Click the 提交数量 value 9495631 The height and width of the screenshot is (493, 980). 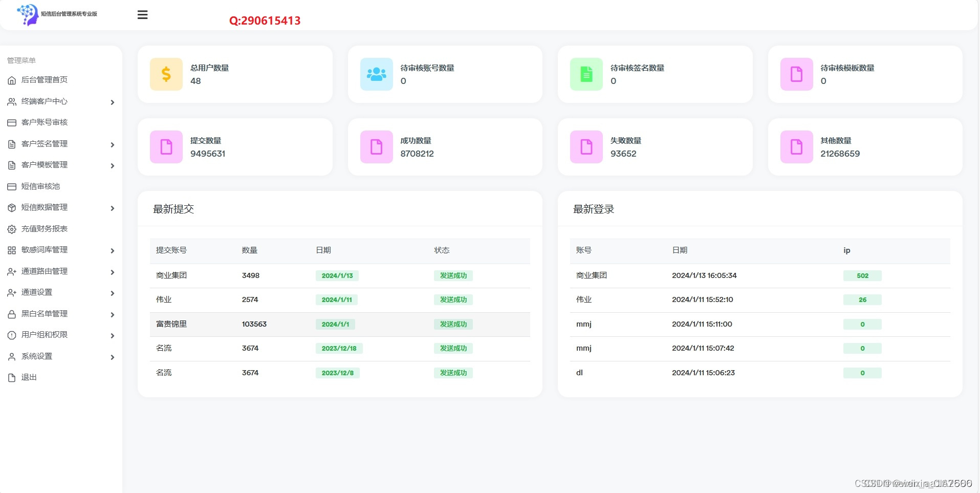(x=208, y=154)
